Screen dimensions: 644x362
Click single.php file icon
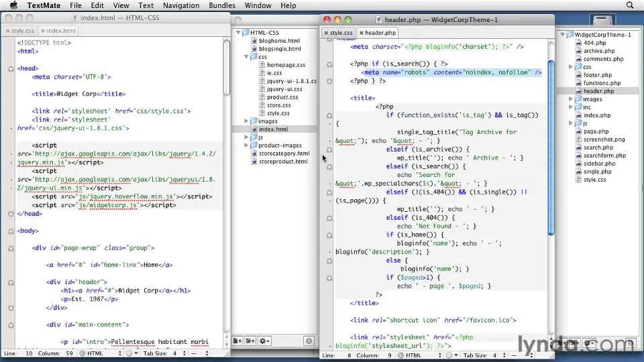click(x=578, y=172)
